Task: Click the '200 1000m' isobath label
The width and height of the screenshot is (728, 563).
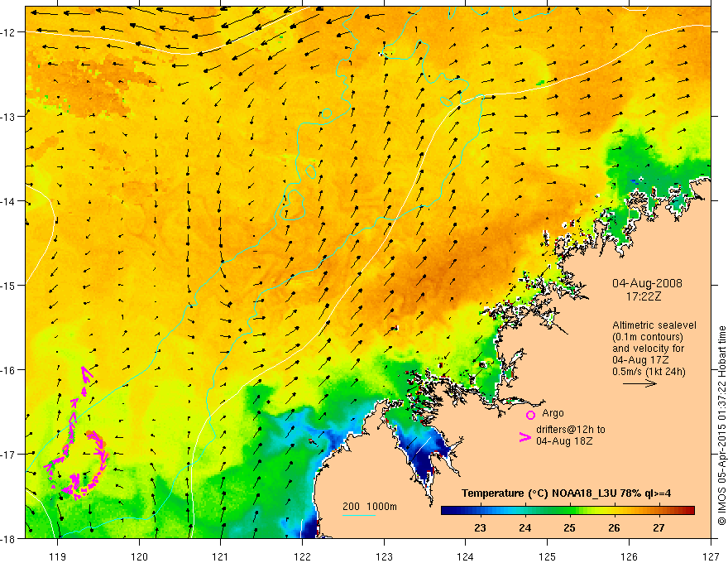Action: click(370, 507)
